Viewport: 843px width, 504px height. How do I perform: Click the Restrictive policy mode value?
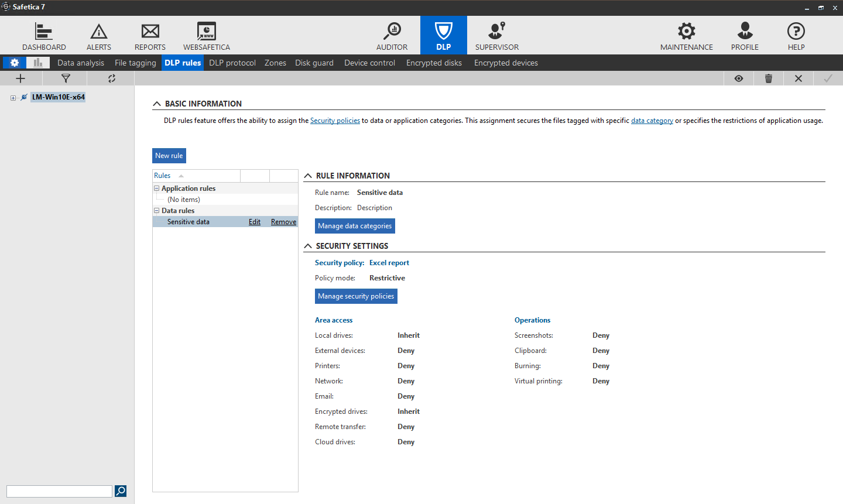[x=387, y=278]
